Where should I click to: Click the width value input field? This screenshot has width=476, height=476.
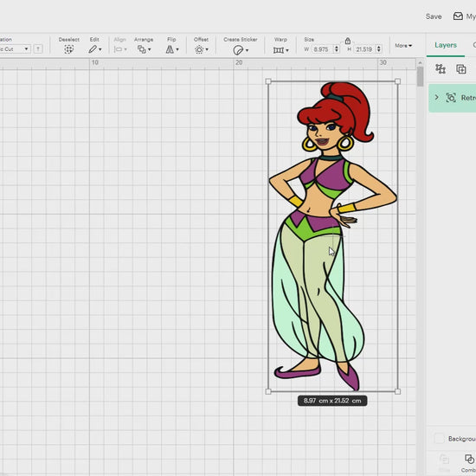coord(323,48)
